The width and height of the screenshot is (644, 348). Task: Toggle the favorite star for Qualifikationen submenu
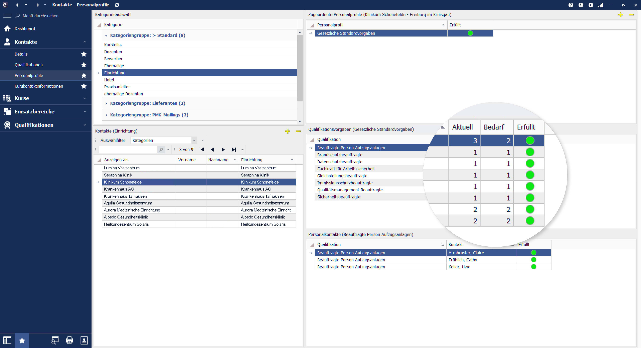84,65
